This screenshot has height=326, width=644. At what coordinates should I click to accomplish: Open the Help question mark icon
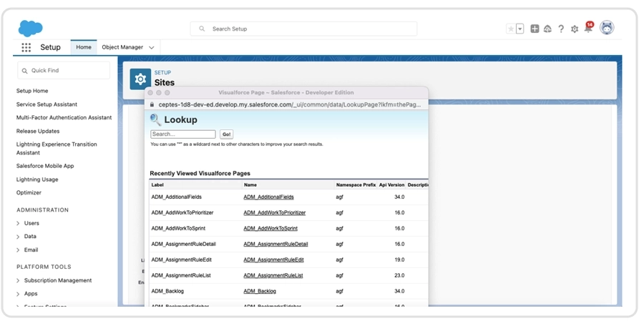(561, 29)
